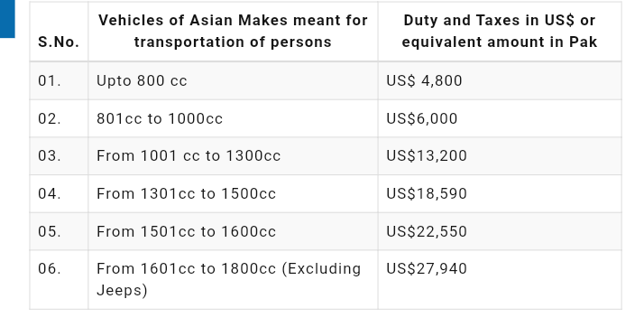Viewport: 644px width, 327px height.
Task: Click the US$ 4,800 value
Action: 424,80
